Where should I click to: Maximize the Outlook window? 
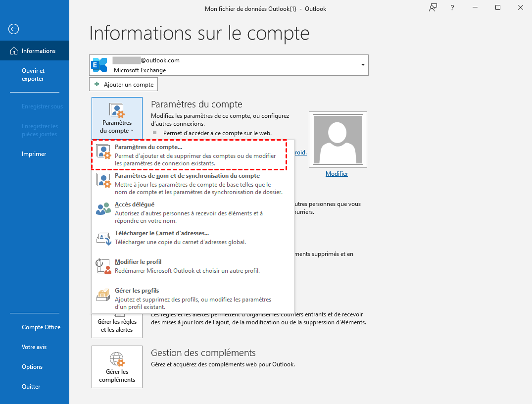point(498,8)
